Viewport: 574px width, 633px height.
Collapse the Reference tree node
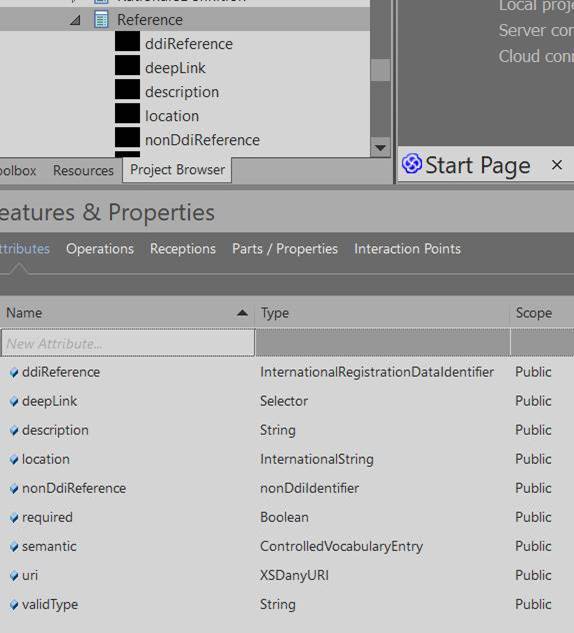[75, 20]
